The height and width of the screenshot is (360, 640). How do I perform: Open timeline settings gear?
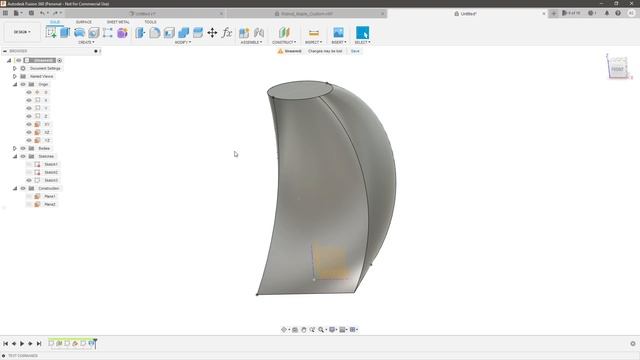tap(633, 344)
